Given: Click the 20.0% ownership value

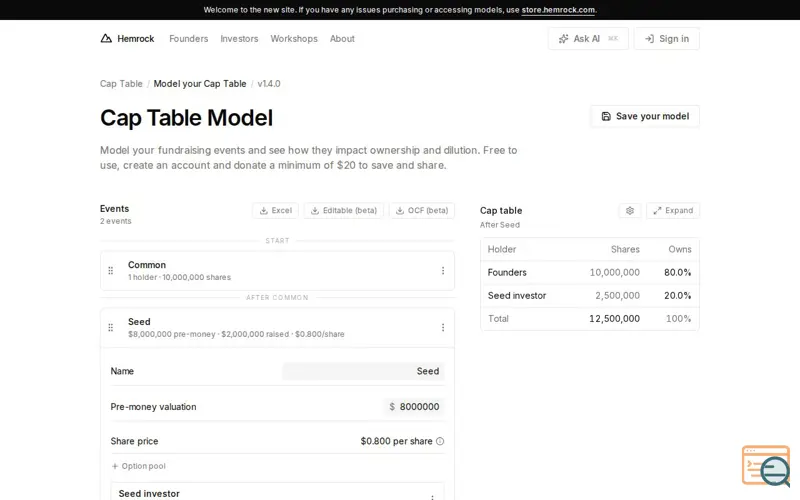Looking at the screenshot, I should click(678, 295).
